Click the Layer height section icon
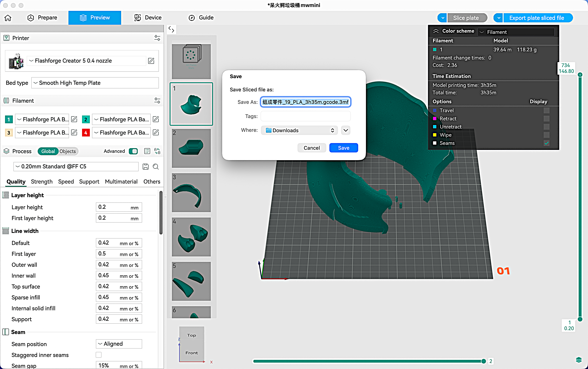Image resolution: width=588 pixels, height=369 pixels. 6,195
